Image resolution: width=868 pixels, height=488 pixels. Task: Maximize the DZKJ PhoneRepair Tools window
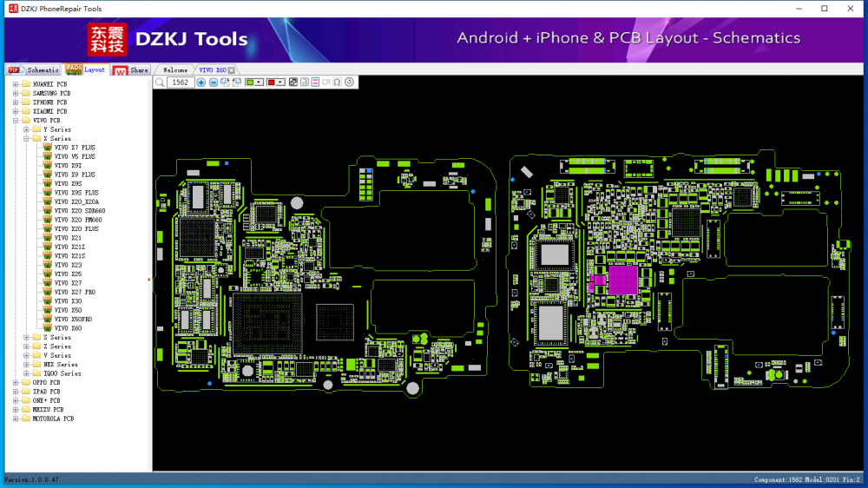[825, 9]
